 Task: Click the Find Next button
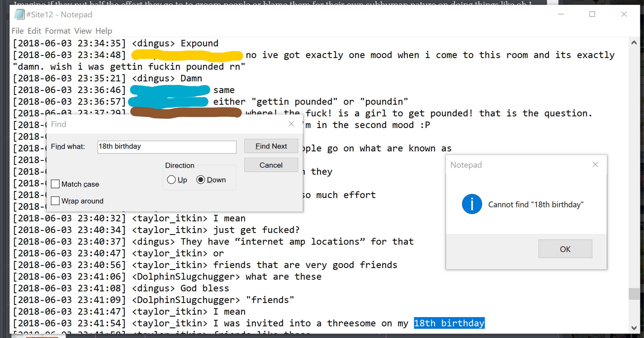point(271,146)
